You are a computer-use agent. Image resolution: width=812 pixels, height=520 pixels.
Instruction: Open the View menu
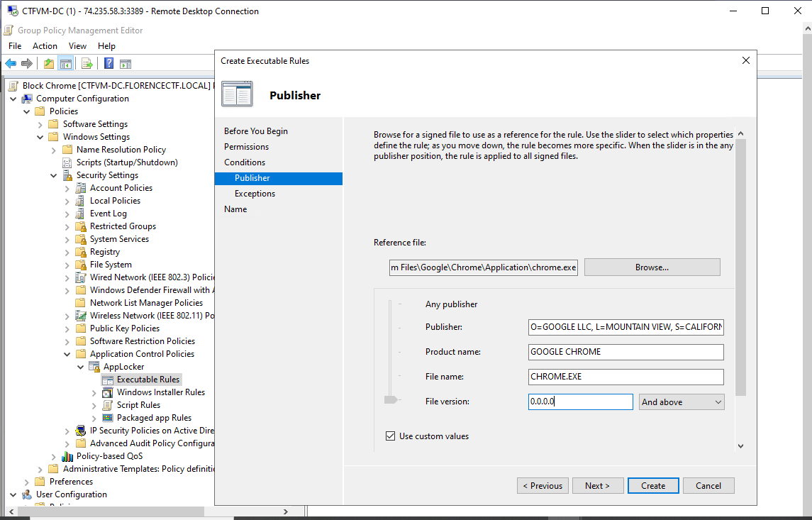[x=78, y=46]
